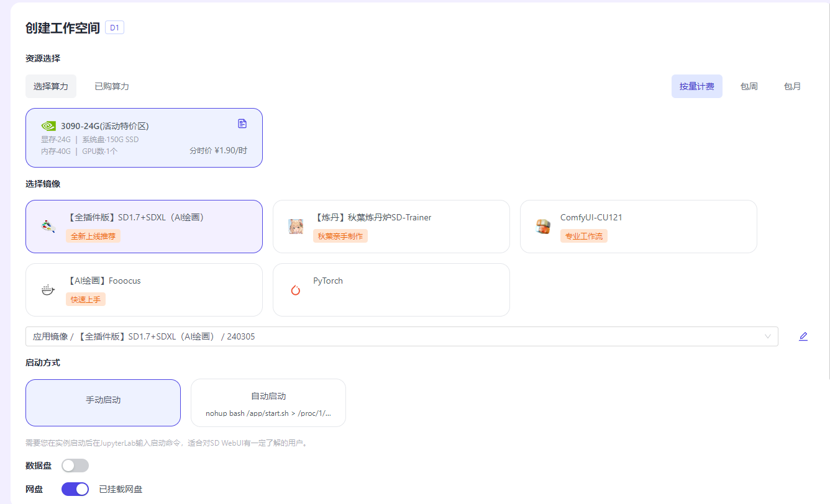Image resolution: width=830 pixels, height=504 pixels.
Task: Switch to the 按量计费 billing tab
Action: coord(696,86)
